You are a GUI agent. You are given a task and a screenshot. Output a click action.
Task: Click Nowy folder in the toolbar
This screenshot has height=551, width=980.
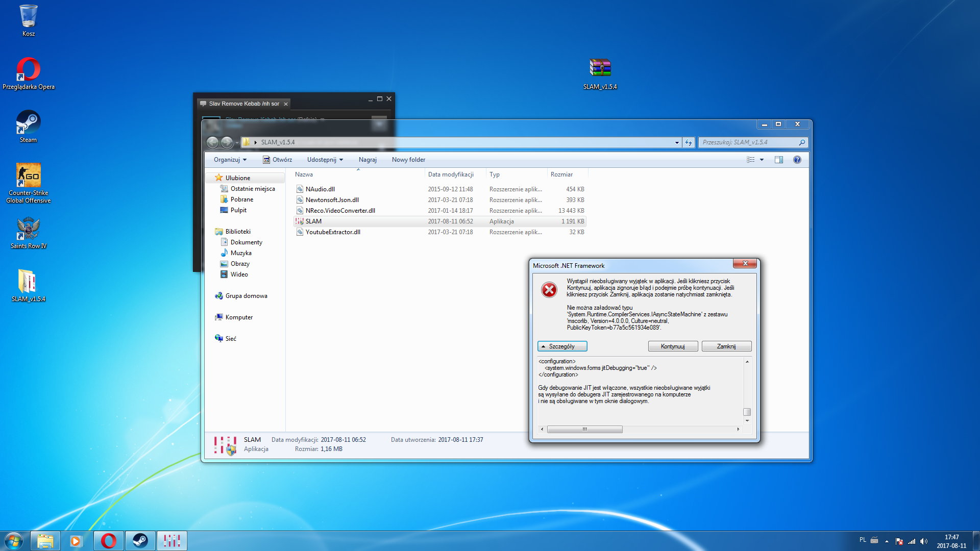click(408, 160)
